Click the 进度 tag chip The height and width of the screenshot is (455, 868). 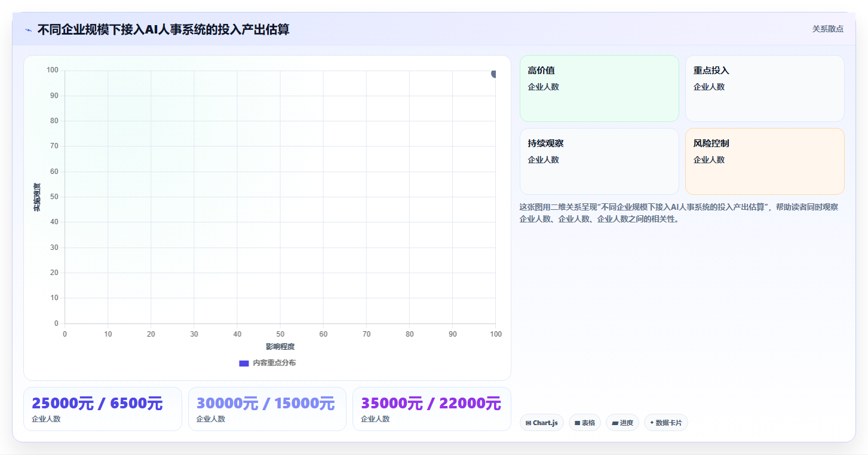pyautogui.click(x=622, y=423)
